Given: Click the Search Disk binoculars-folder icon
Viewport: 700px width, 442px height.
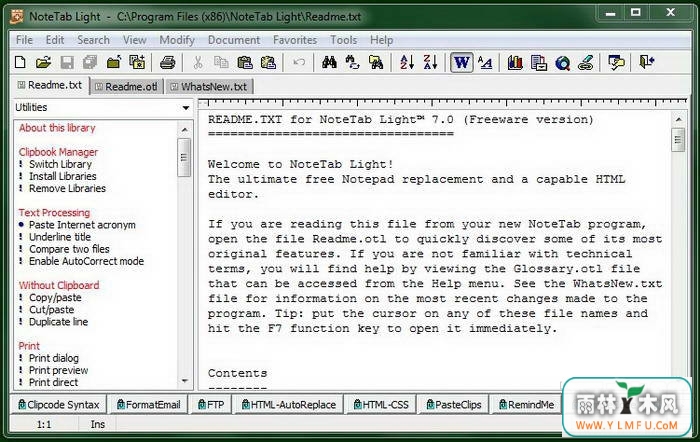Looking at the screenshot, I should (x=376, y=62).
